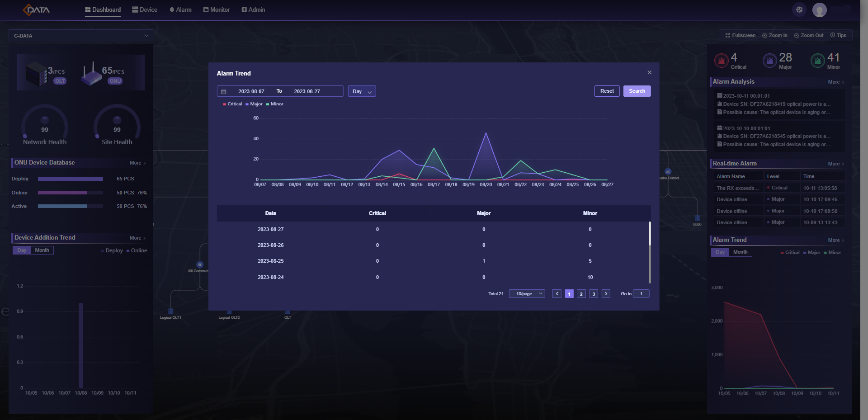
Task: Select Day tab in sidebar Alarm Trend
Action: pos(720,252)
